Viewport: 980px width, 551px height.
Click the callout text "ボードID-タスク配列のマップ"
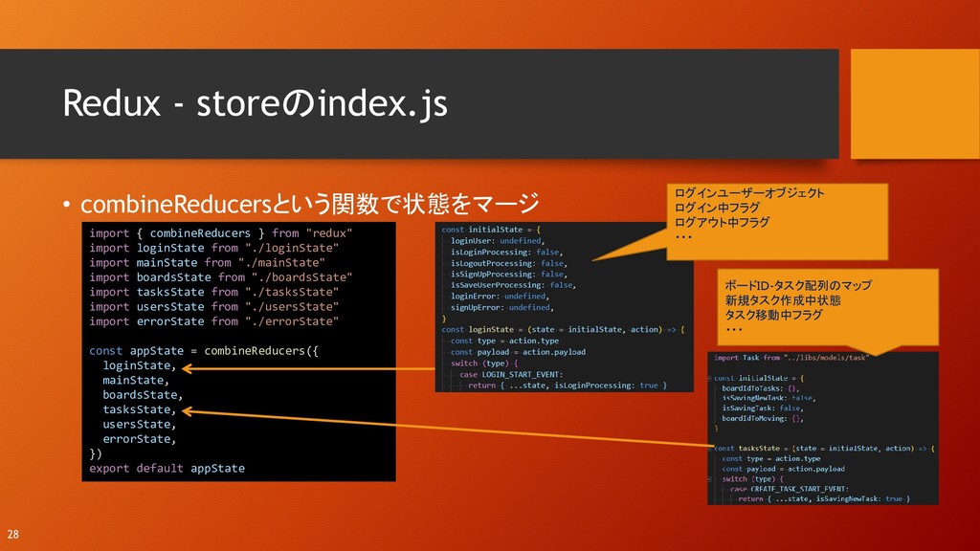click(x=798, y=285)
